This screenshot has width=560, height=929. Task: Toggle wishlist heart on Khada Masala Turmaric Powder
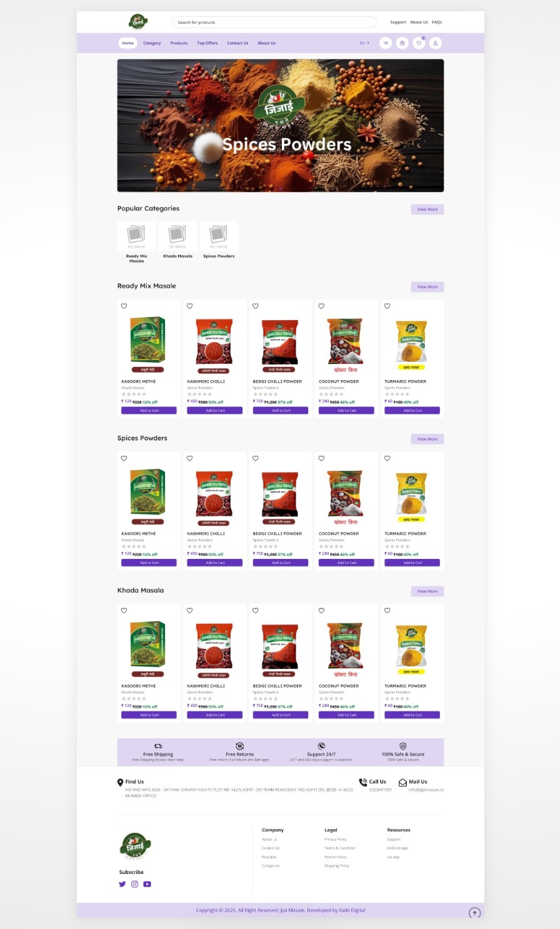coord(387,610)
